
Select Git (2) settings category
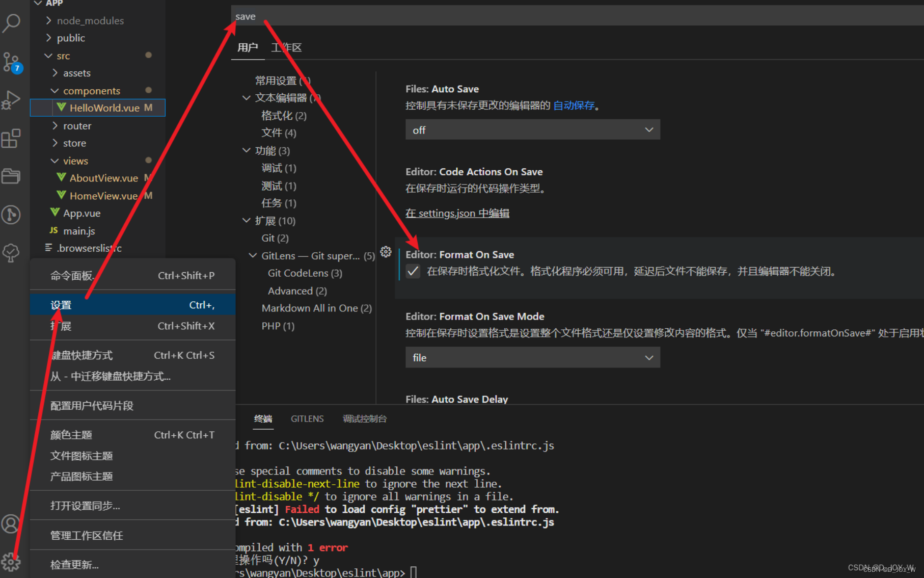point(275,238)
